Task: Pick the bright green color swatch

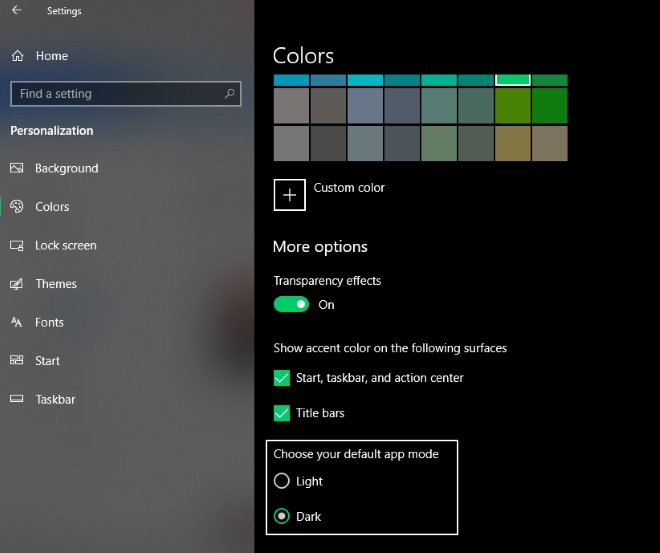Action: pos(513,80)
